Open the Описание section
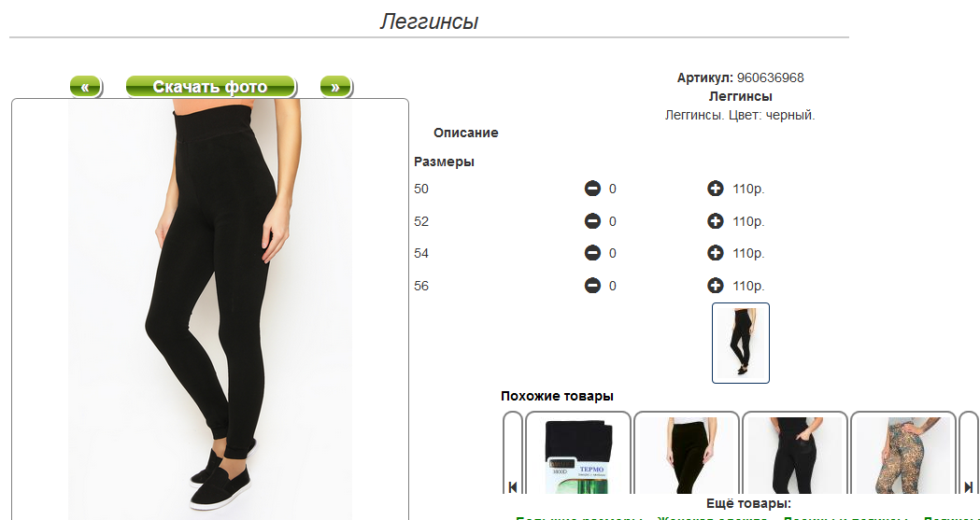Image resolution: width=980 pixels, height=520 pixels. [465, 133]
